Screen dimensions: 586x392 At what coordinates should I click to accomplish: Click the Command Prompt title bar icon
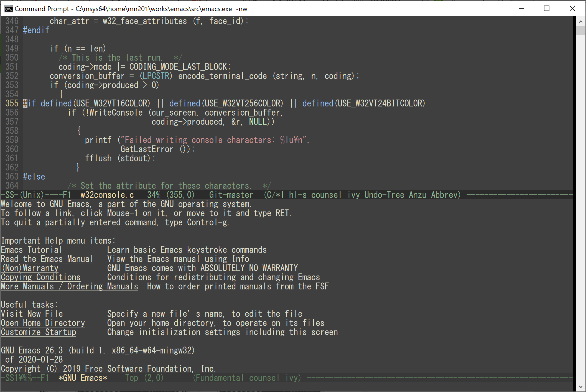click(9, 9)
